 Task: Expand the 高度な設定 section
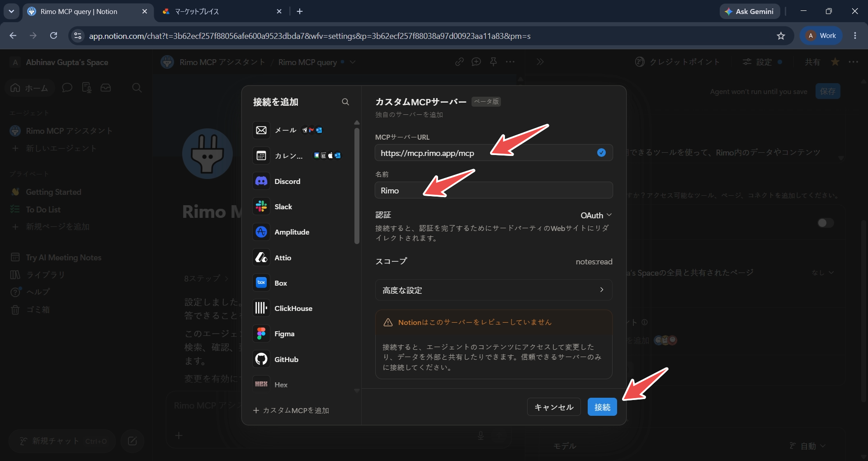[x=494, y=290]
